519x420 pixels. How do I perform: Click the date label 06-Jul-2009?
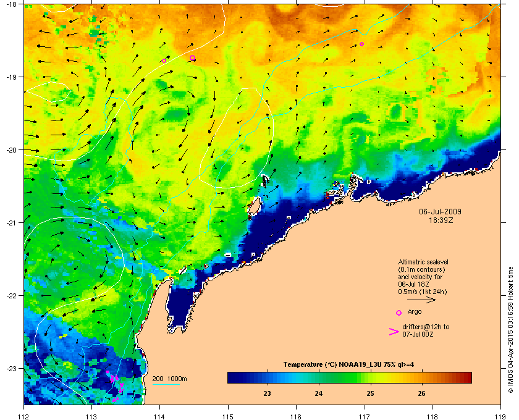click(x=440, y=211)
